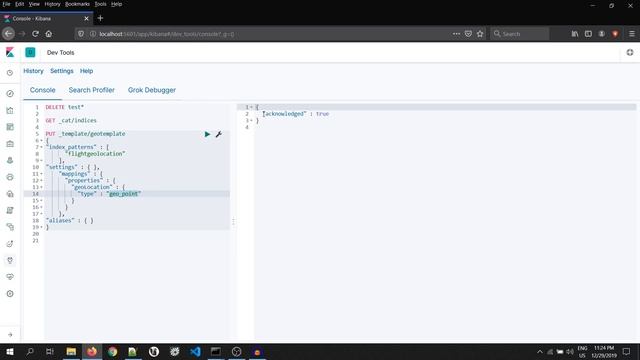Collapse fold at line 13 geoLocation

click(41, 187)
